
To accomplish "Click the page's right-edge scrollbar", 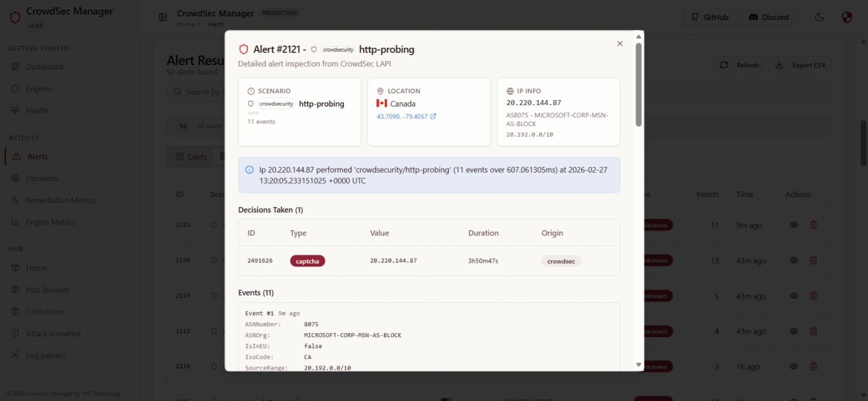I will 863,143.
